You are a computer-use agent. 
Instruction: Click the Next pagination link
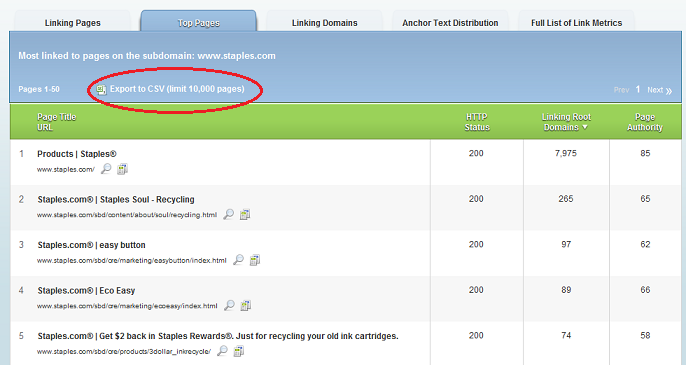(x=655, y=90)
